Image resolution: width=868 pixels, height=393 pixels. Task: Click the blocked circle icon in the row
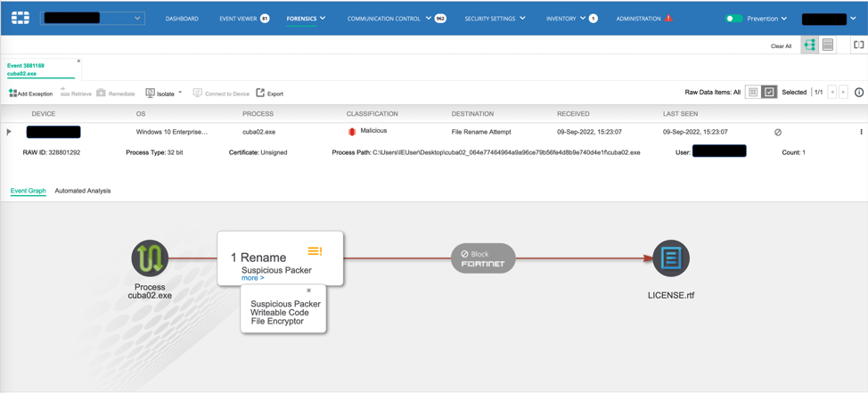[777, 132]
